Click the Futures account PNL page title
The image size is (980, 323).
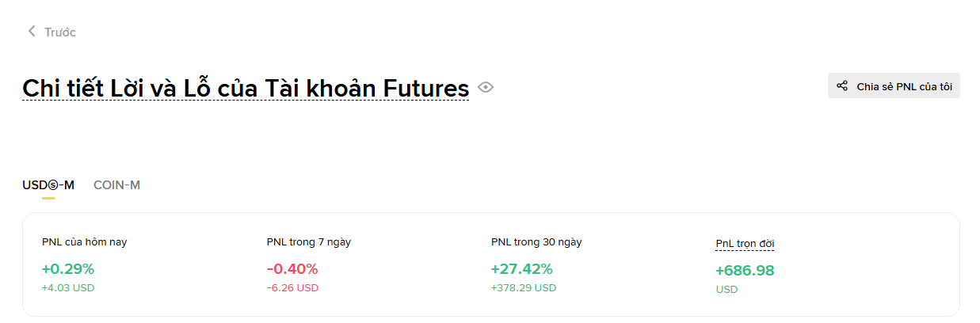pyautogui.click(x=246, y=88)
